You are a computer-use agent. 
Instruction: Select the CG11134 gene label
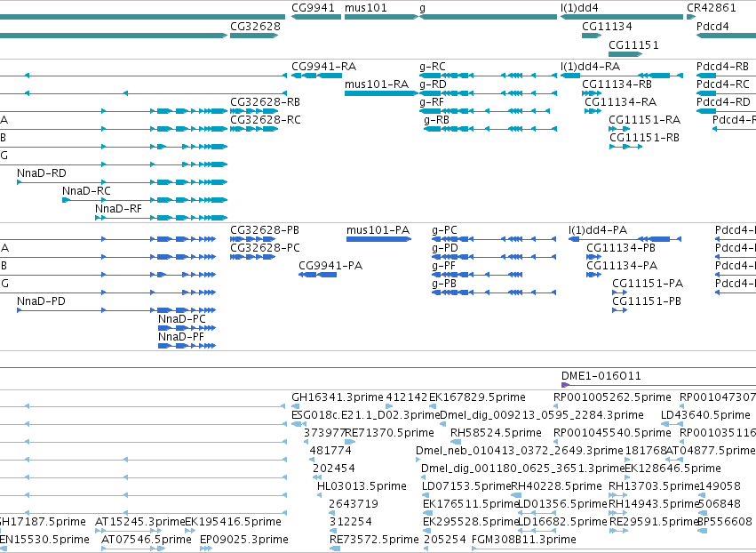point(607,27)
